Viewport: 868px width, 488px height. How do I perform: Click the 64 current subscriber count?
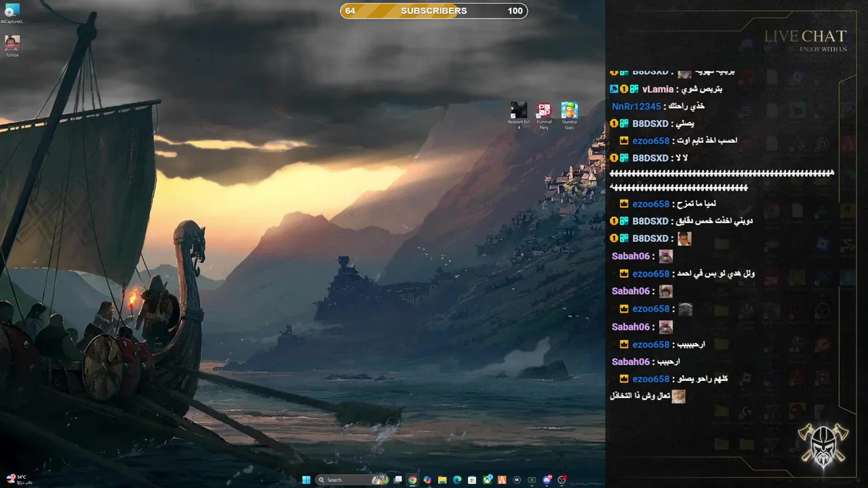(350, 11)
